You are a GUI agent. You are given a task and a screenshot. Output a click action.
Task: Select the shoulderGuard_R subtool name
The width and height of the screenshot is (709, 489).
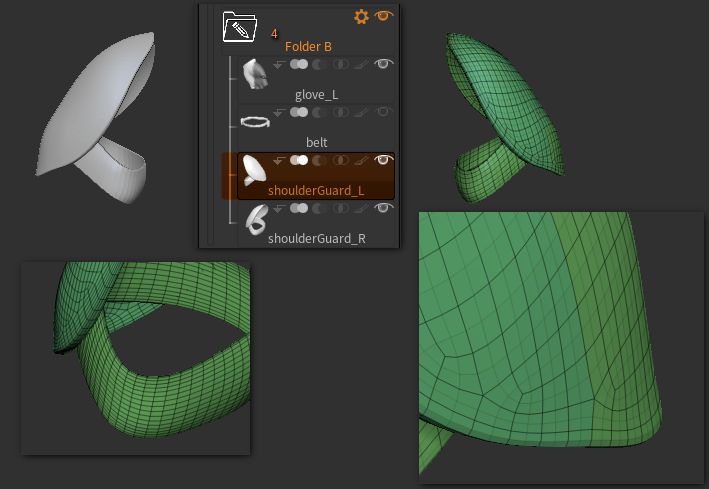pyautogui.click(x=317, y=239)
